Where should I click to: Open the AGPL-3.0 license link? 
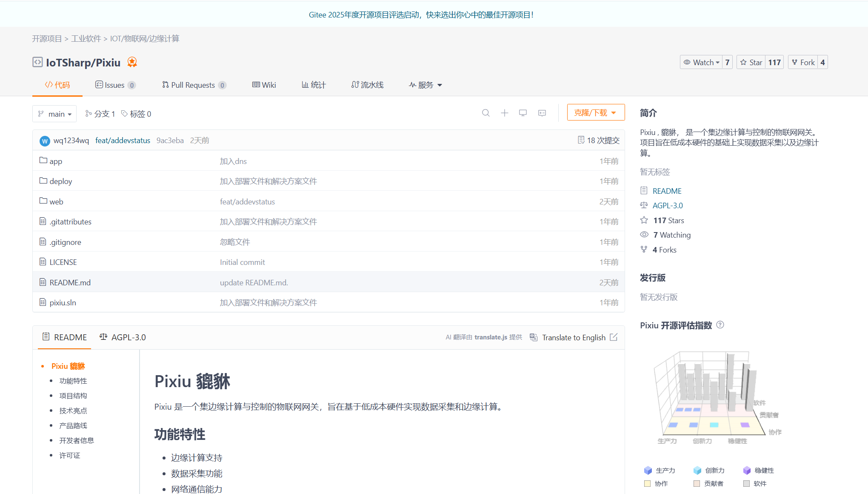coord(667,205)
